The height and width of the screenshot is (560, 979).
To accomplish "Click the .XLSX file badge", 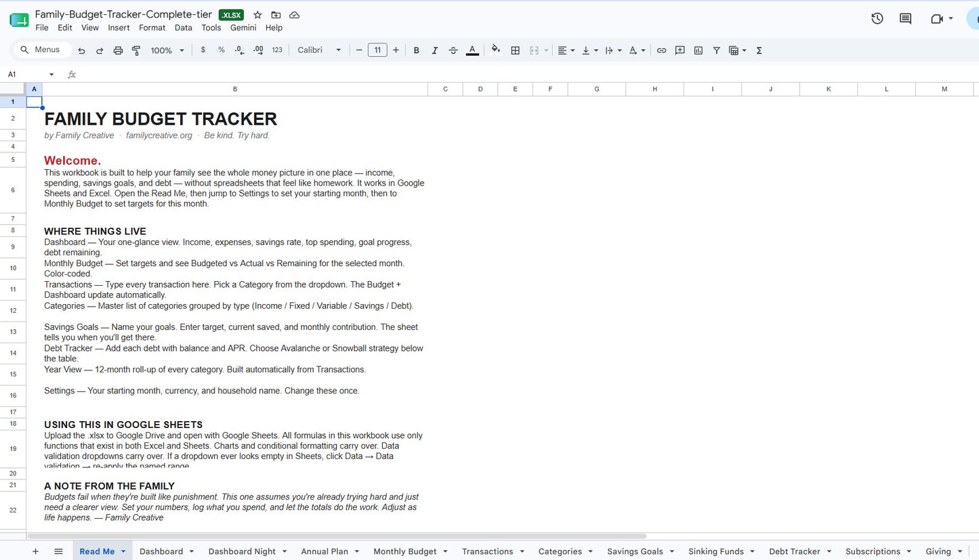I will [231, 15].
